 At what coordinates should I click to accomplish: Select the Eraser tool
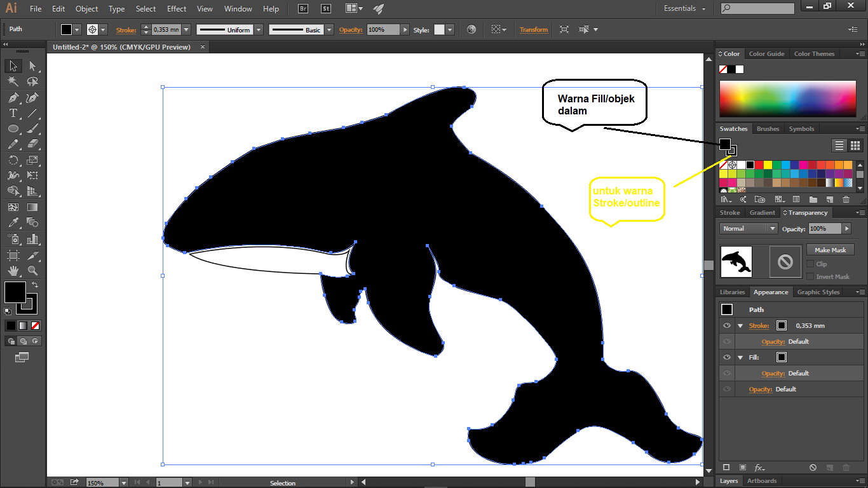[x=32, y=144]
